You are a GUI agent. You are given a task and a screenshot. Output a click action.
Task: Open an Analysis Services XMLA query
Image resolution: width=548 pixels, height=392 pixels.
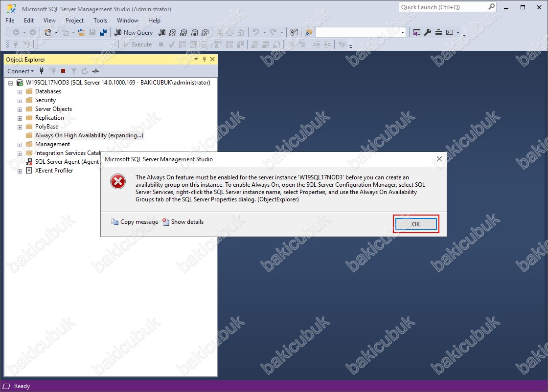[x=194, y=32]
